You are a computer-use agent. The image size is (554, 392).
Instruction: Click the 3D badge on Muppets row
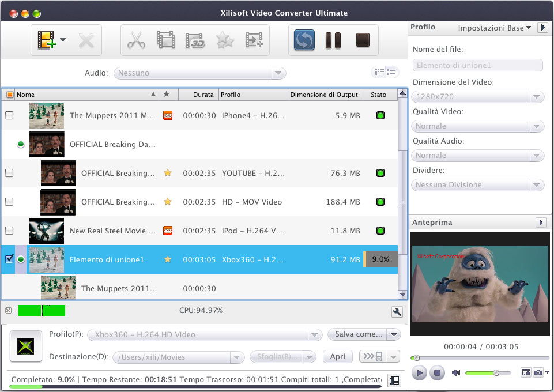(168, 115)
